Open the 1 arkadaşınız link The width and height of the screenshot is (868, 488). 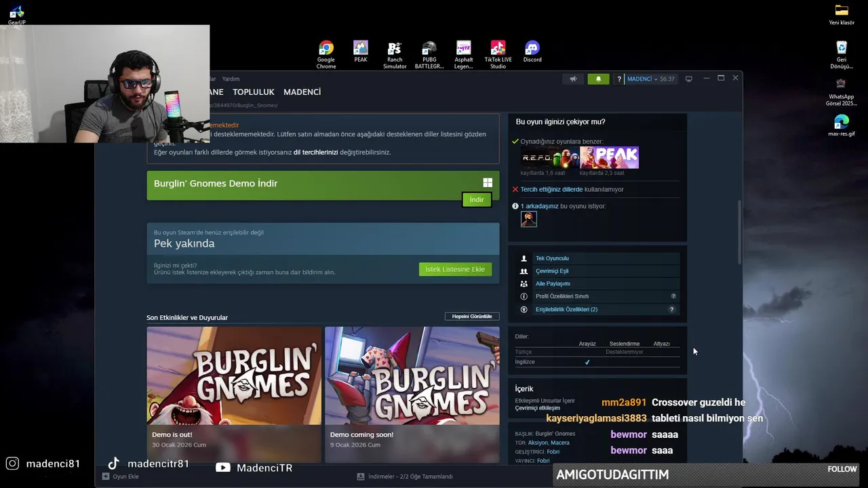tap(539, 206)
